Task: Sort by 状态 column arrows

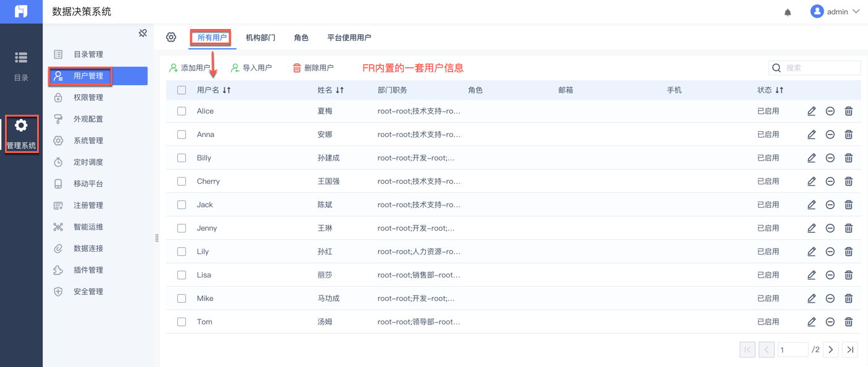Action: [x=779, y=90]
